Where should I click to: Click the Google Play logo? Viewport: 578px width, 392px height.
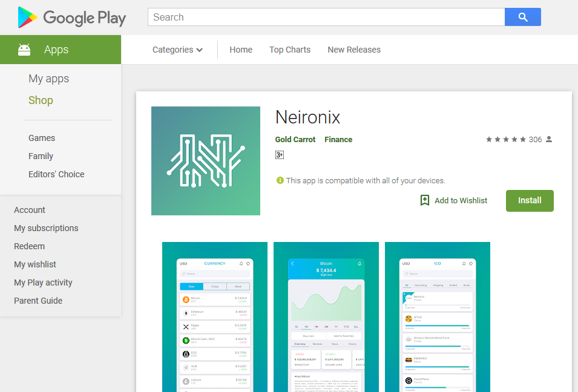pyautogui.click(x=72, y=18)
